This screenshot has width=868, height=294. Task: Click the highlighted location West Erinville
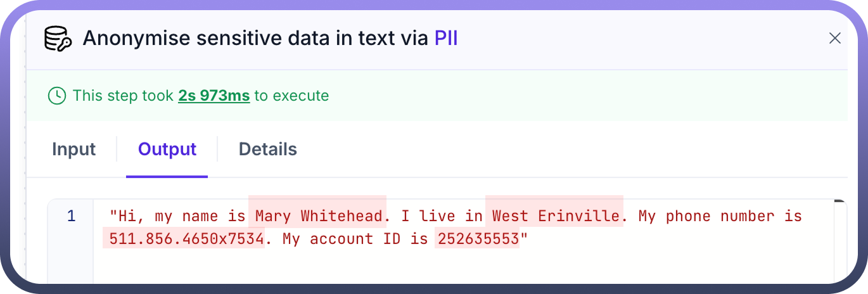554,217
